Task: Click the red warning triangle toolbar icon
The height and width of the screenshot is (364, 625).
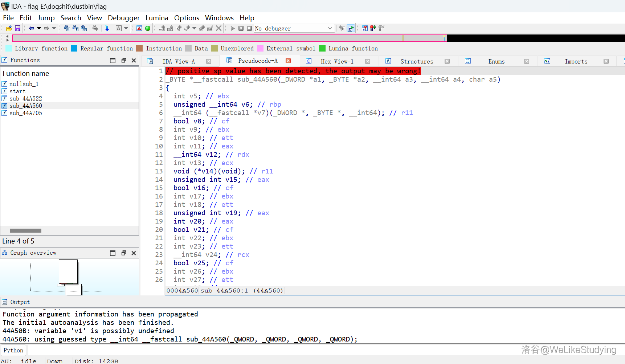Action: pyautogui.click(x=139, y=28)
